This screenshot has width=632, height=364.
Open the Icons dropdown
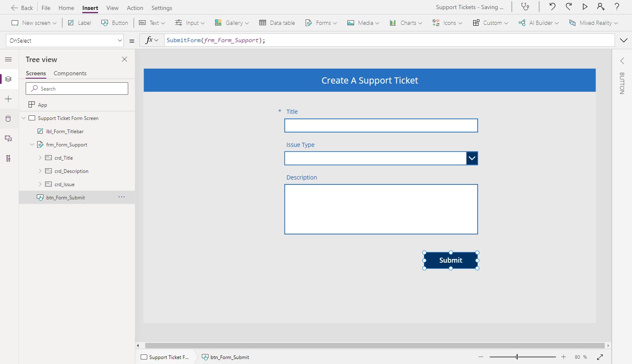(x=447, y=23)
